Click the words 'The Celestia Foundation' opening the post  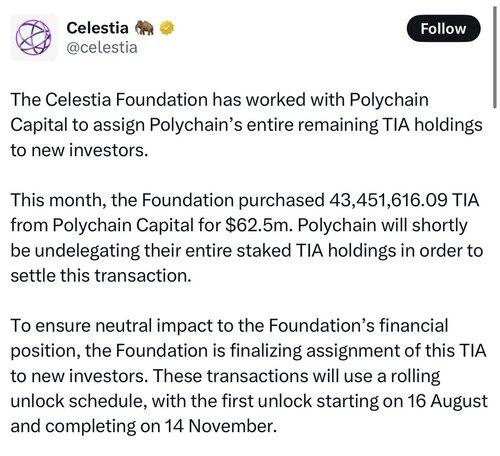pos(109,100)
